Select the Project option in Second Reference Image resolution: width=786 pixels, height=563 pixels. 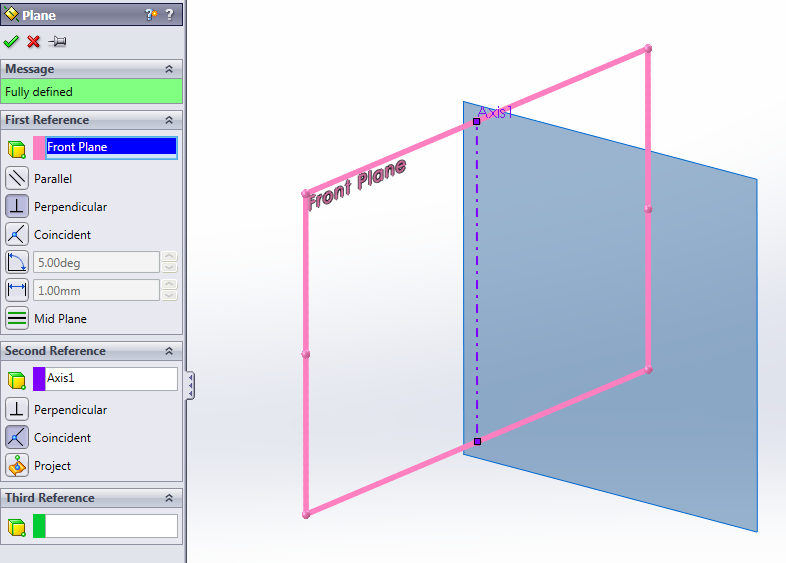(x=17, y=466)
